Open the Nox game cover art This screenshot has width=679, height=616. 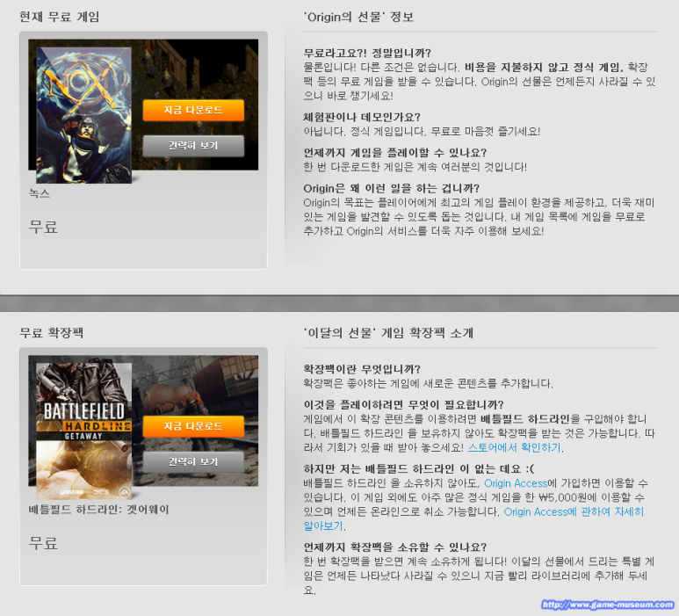pyautogui.click(x=84, y=115)
